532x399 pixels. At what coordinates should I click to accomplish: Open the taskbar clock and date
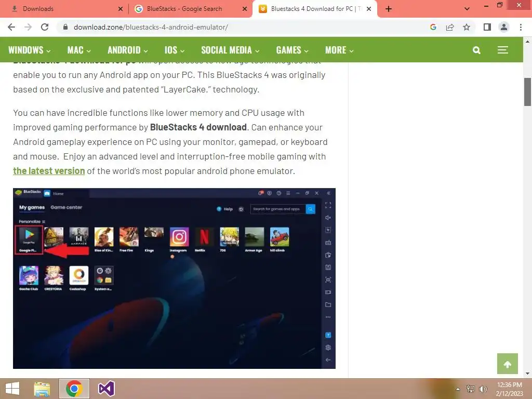pos(509,389)
